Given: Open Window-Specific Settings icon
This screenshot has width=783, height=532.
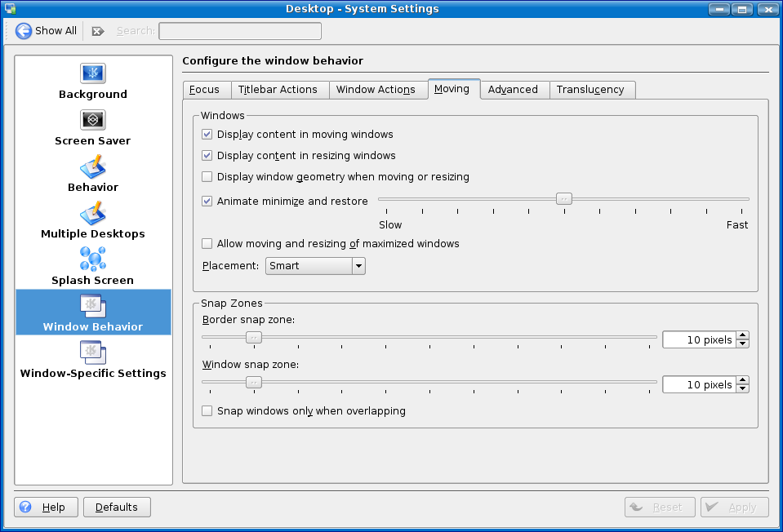Looking at the screenshot, I should click(x=92, y=352).
